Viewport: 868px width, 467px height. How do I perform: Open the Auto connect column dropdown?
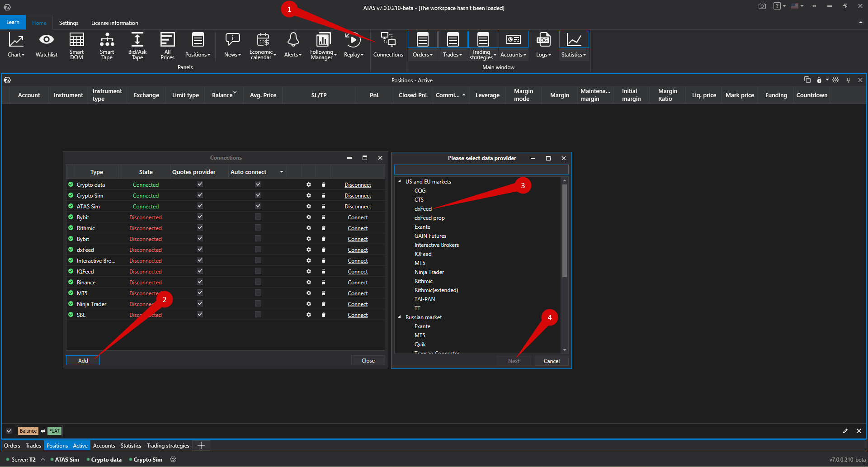[281, 172]
